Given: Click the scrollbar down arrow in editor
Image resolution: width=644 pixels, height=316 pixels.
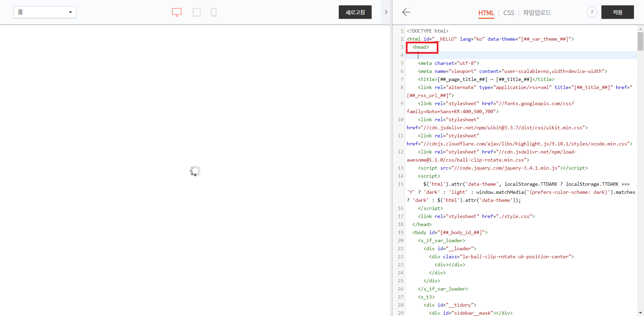Looking at the screenshot, I should 640,313.
